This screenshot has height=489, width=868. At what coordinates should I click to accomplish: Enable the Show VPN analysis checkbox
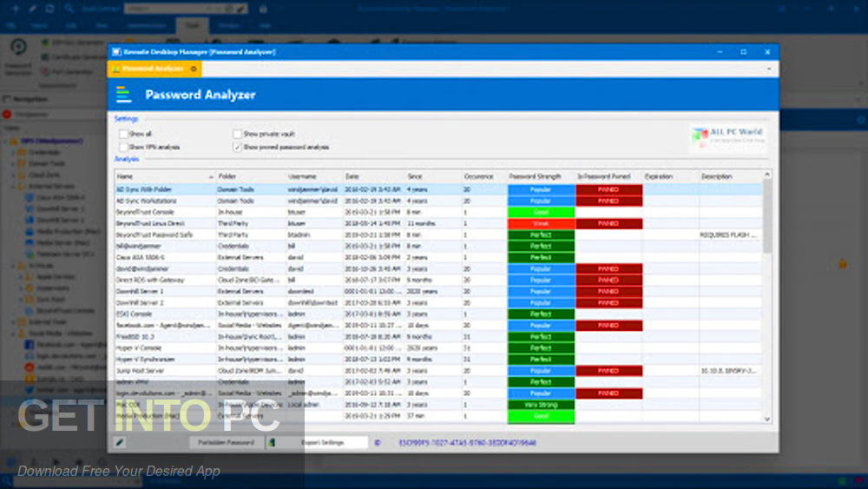point(123,148)
